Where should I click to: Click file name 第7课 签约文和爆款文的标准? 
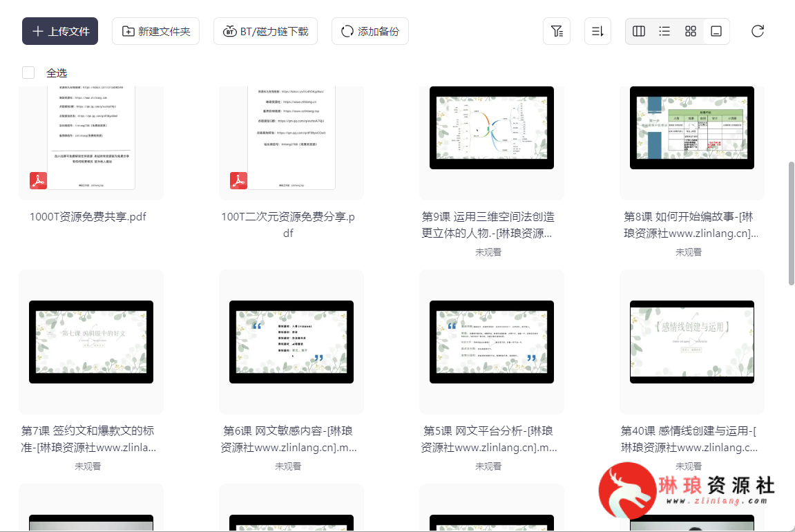(88, 439)
